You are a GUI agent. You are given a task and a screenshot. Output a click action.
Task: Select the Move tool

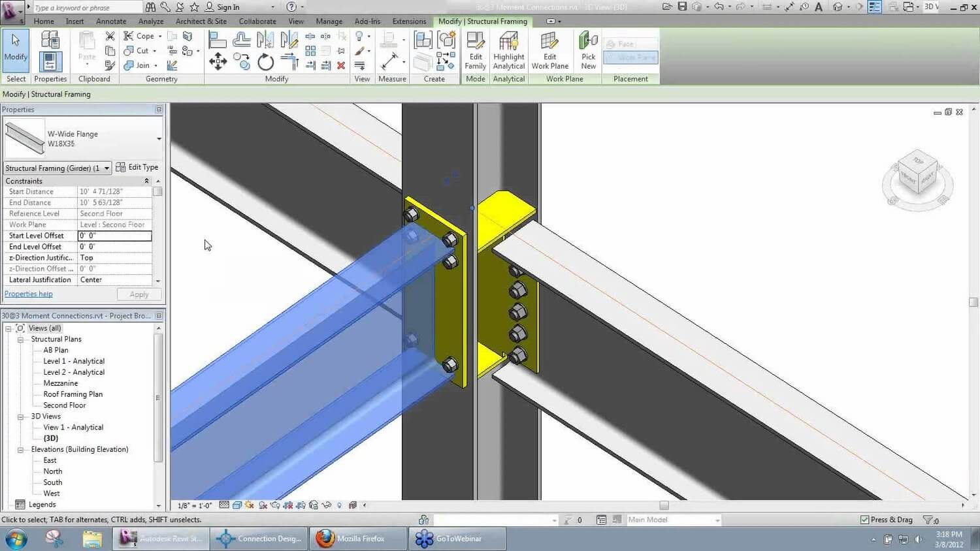[218, 63]
